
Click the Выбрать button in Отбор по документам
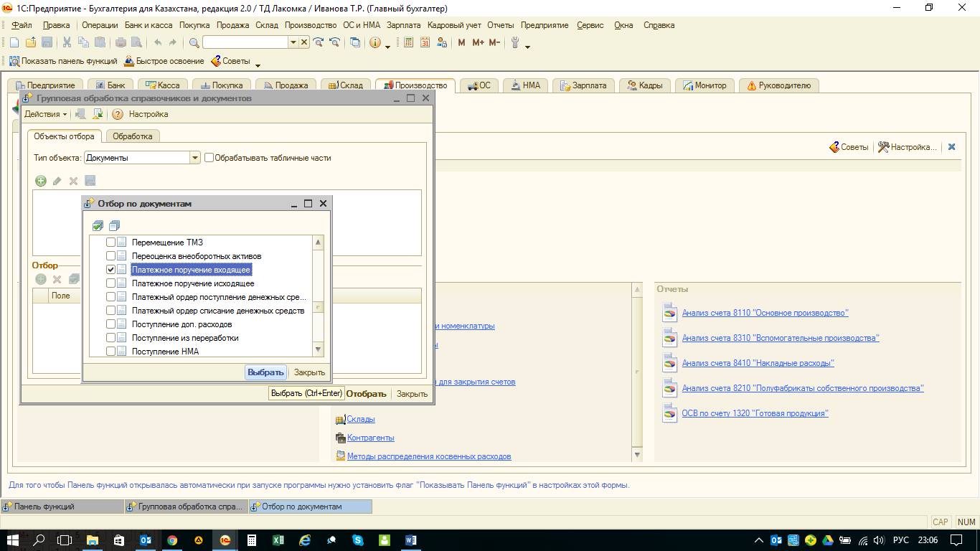point(266,372)
